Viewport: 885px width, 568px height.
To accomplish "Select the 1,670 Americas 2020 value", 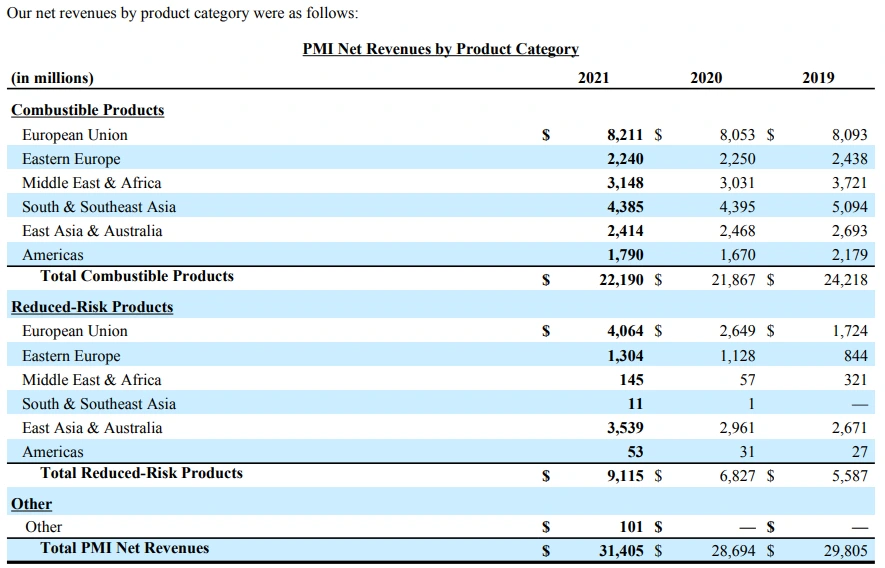I will pos(737,255).
